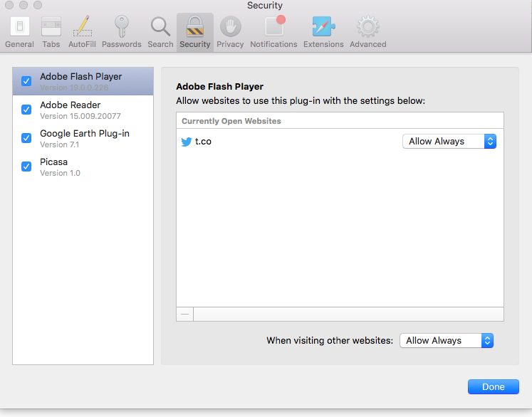Uncheck the Adobe Flash Player checkbox

pos(26,81)
